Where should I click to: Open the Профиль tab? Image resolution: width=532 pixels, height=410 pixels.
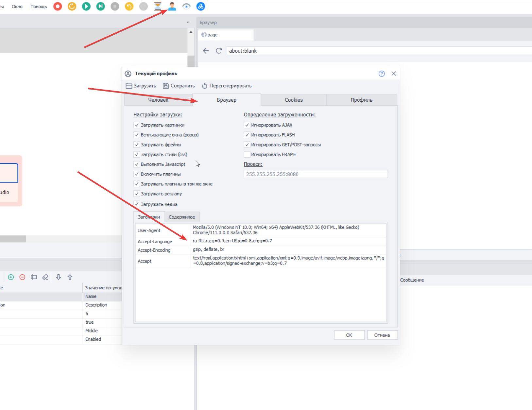(362, 100)
